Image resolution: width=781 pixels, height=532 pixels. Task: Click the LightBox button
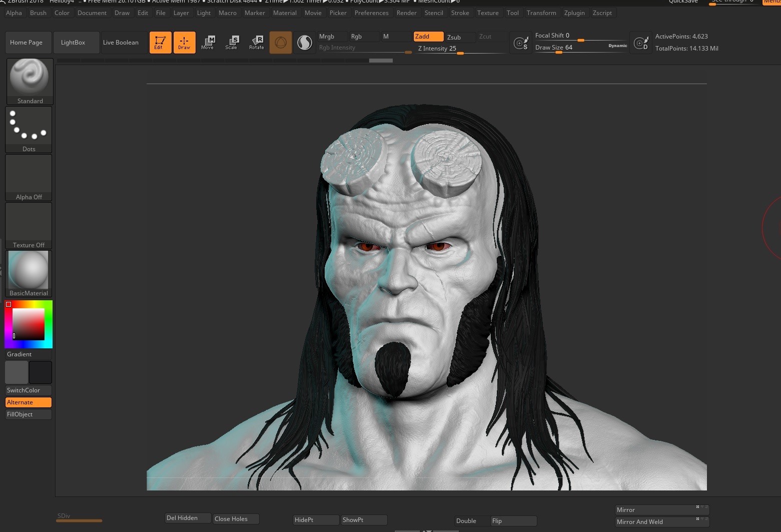(x=73, y=43)
